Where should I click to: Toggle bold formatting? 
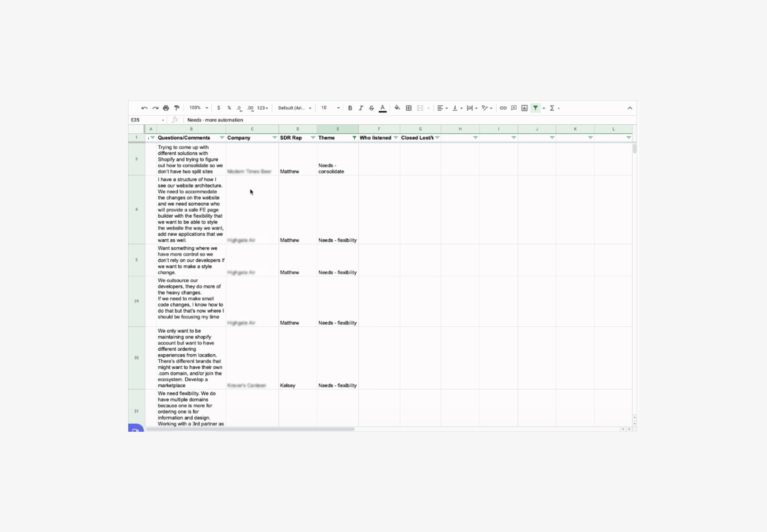tap(350, 108)
